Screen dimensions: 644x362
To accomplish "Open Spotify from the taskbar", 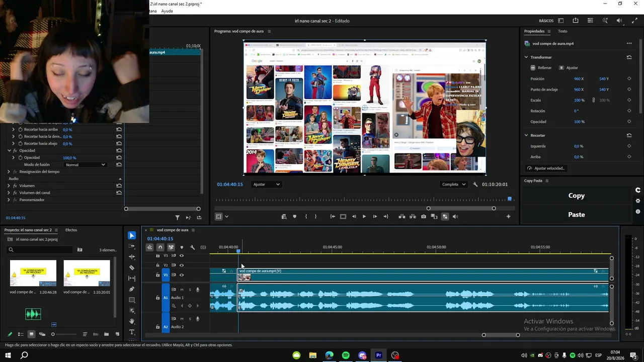I will coord(346,355).
